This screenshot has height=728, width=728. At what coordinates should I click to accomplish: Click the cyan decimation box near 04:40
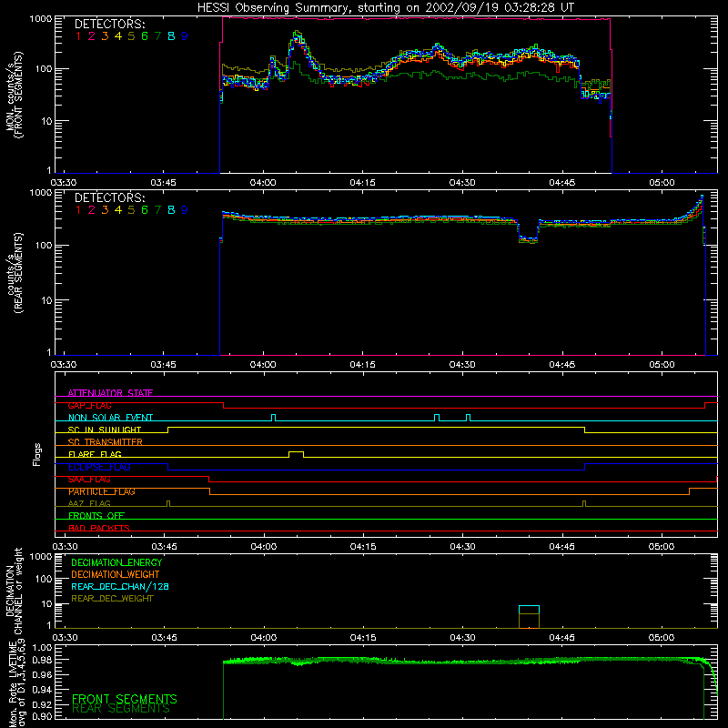click(529, 610)
